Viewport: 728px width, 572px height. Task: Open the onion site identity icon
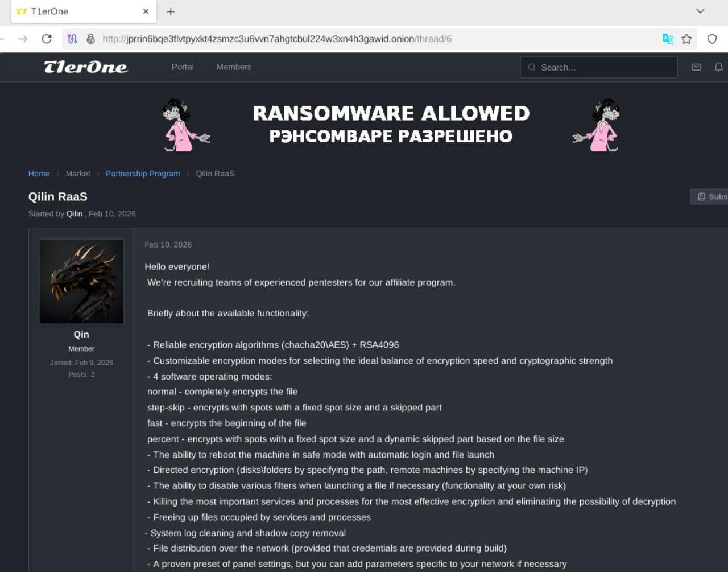tap(90, 39)
